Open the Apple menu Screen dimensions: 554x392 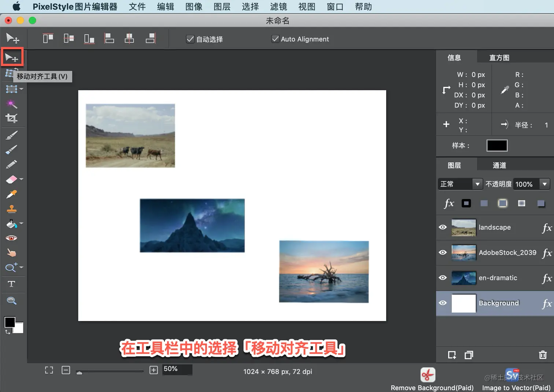[x=16, y=7]
